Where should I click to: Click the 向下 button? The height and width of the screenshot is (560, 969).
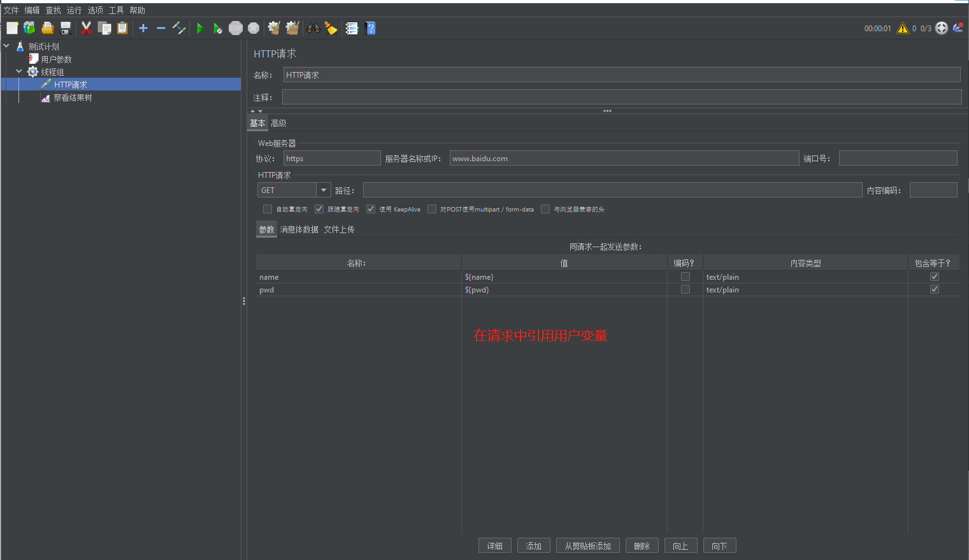(720, 546)
